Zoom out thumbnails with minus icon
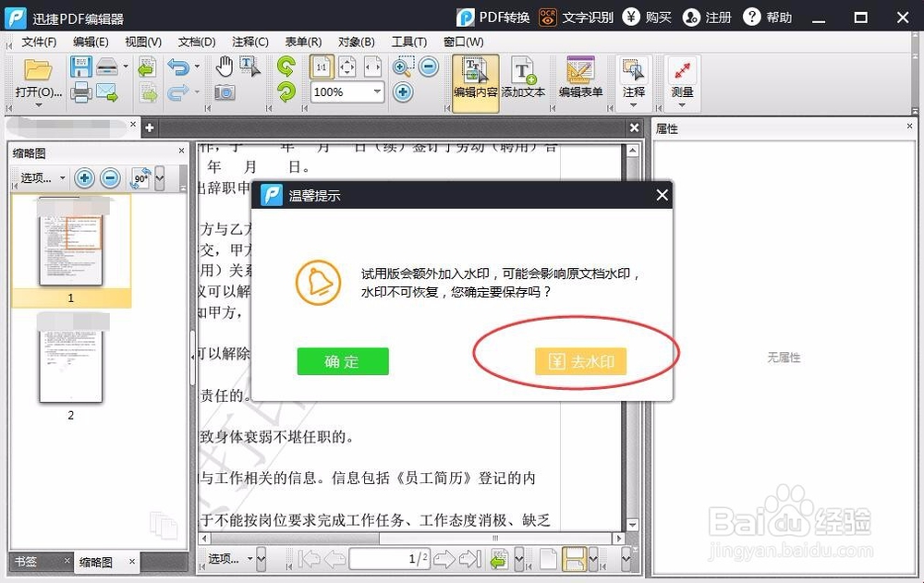This screenshot has width=924, height=583. pos(110,178)
